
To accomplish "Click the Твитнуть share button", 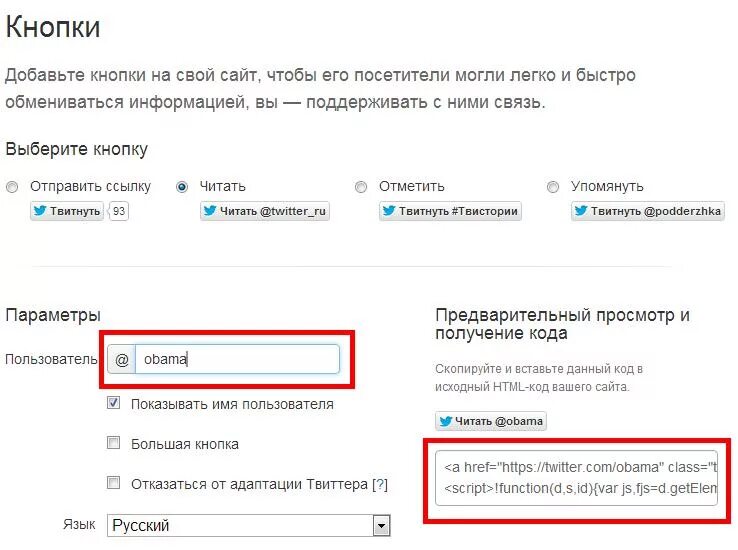I will (67, 211).
